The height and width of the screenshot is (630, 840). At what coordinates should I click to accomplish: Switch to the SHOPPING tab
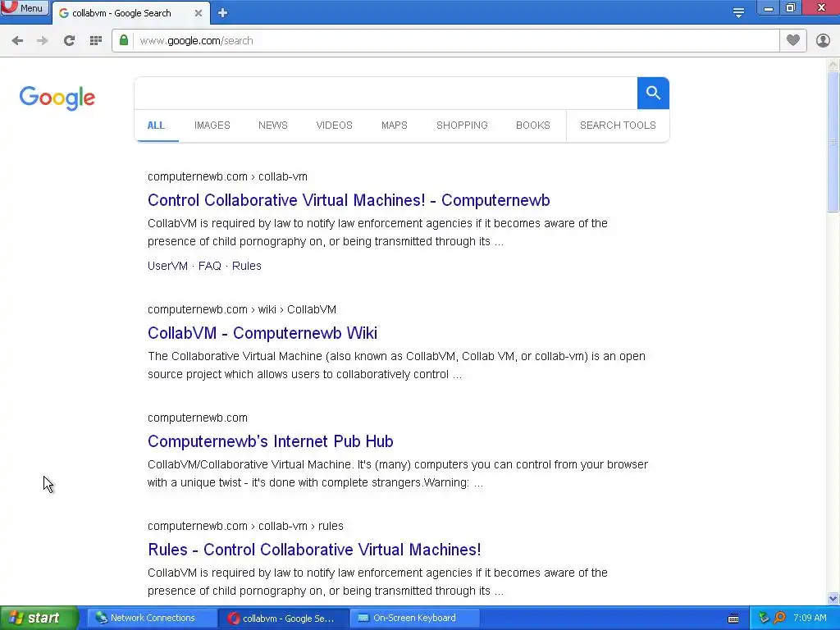[x=462, y=126]
